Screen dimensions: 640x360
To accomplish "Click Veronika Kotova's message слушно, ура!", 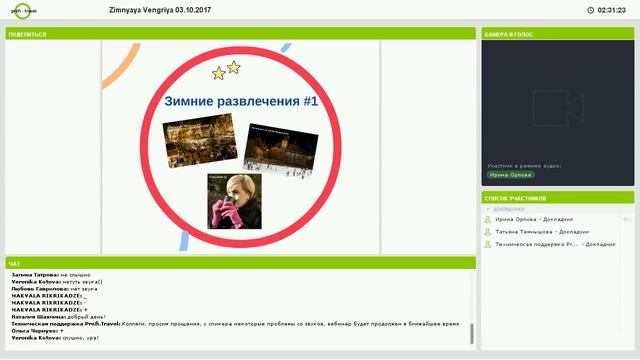I will pyautogui.click(x=55, y=338).
